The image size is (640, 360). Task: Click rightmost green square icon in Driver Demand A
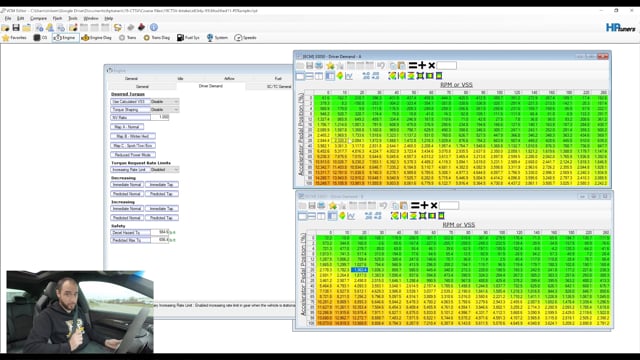(x=439, y=76)
